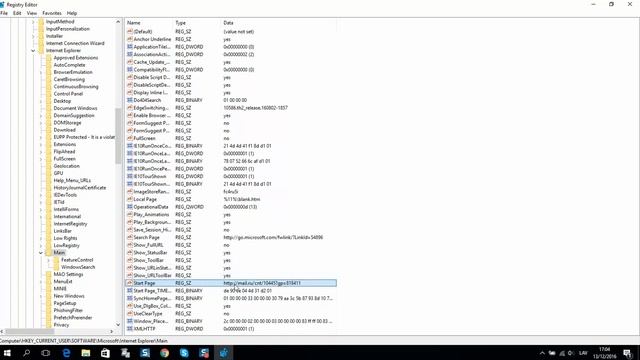Click the (Default) value icon
640x360 pixels.
tap(130, 31)
